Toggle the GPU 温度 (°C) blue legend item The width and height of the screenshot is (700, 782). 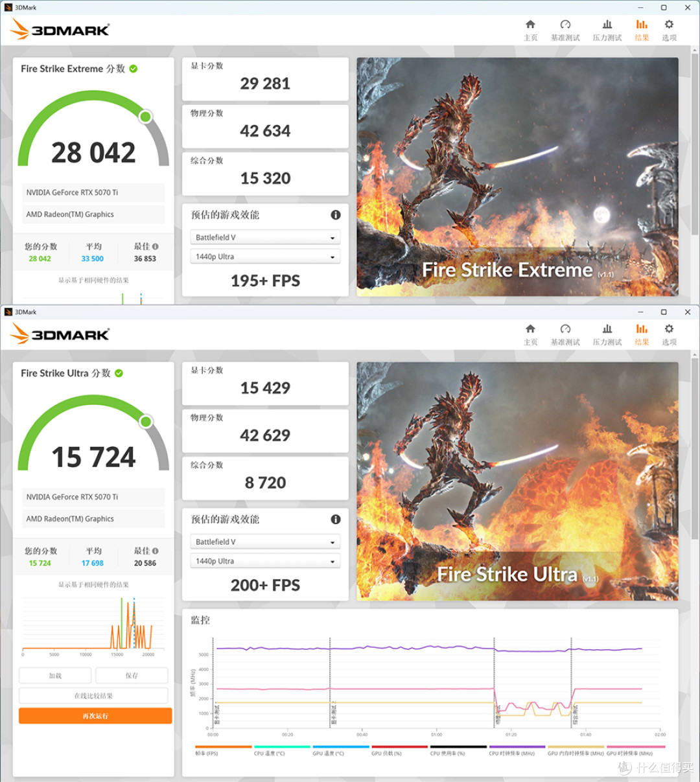(341, 751)
